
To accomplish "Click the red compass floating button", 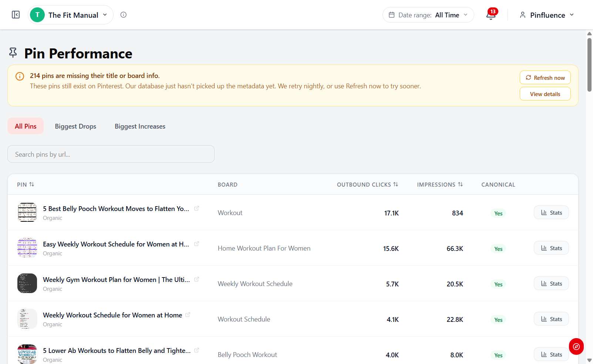I will [x=576, y=347].
